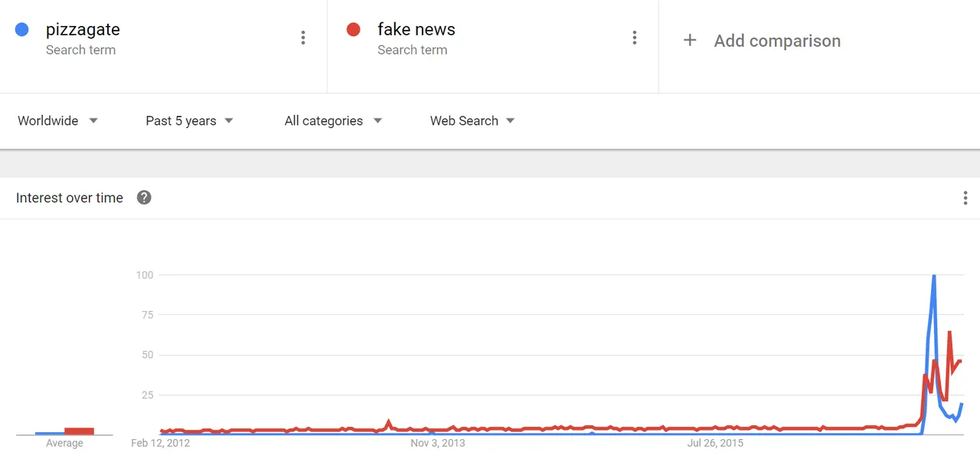Click the red fake news color dot
The height and width of the screenshot is (472, 980).
353,30
